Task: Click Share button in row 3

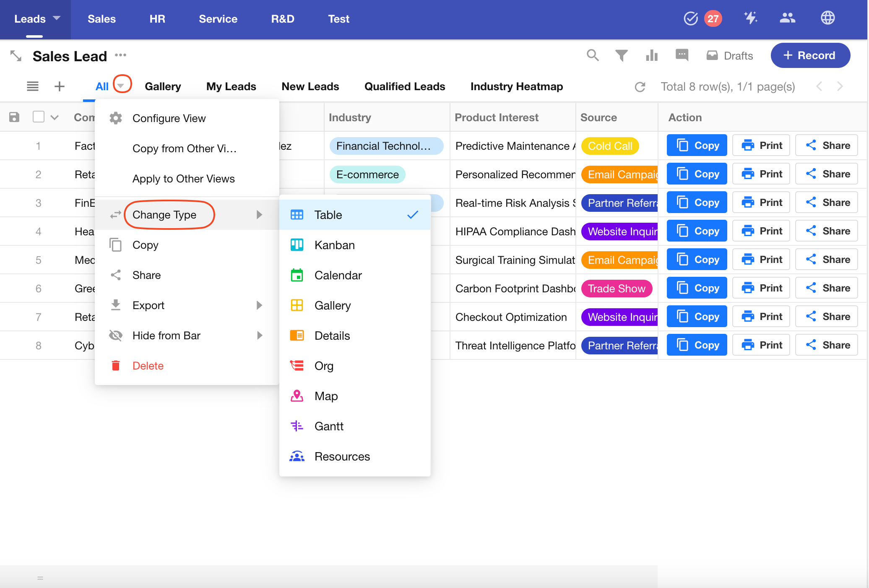Action: (x=826, y=203)
